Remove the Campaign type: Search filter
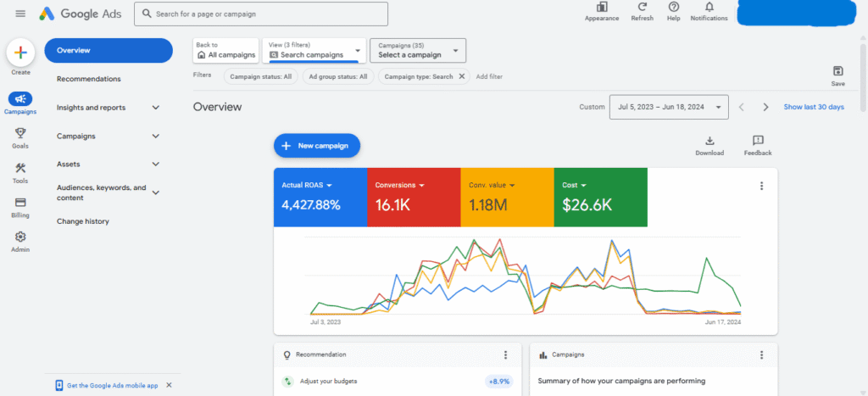This screenshot has width=868, height=396. coord(462,76)
